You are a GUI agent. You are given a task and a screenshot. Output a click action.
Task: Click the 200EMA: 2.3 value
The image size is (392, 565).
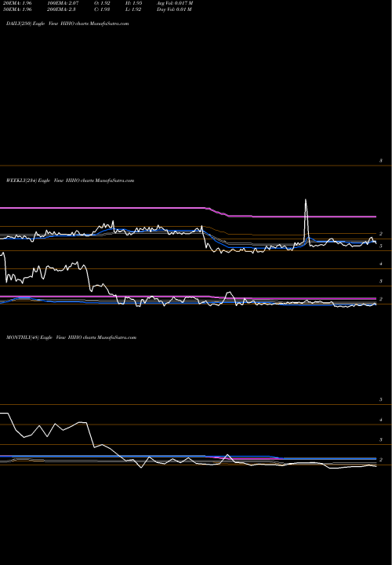pos(60,9)
